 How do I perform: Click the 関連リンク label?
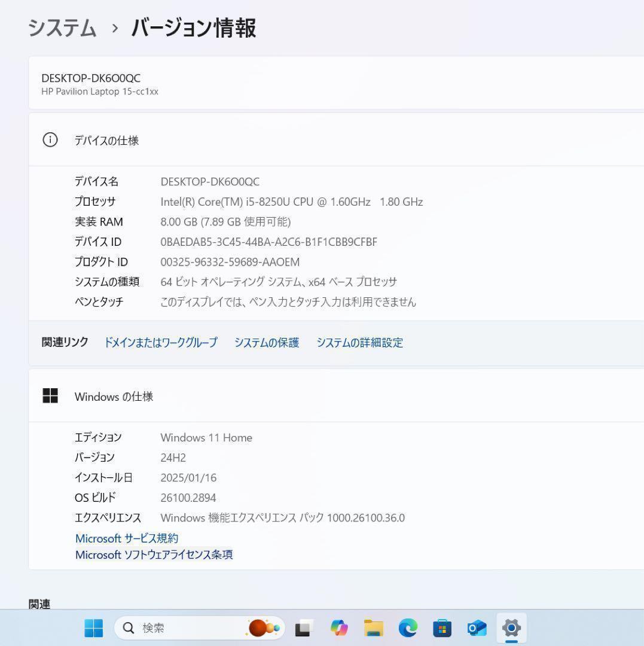point(65,342)
